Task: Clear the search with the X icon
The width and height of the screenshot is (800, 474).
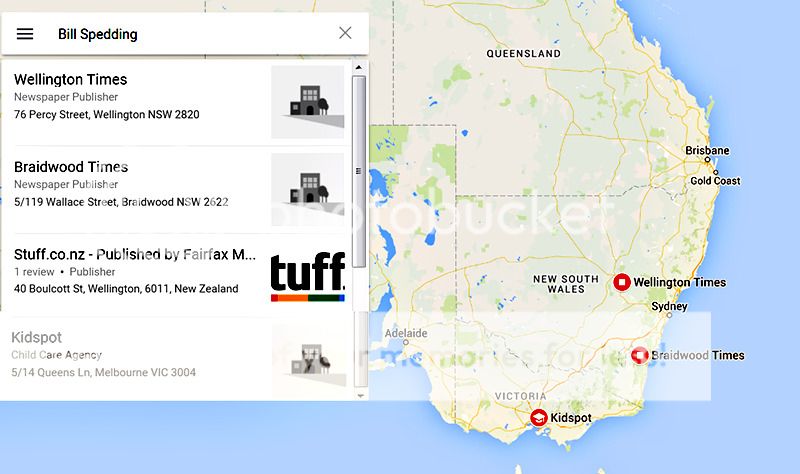Action: 345,33
